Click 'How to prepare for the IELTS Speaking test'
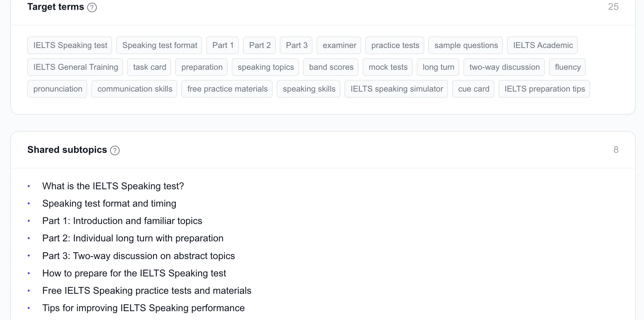This screenshot has height=320, width=644. 134,273
